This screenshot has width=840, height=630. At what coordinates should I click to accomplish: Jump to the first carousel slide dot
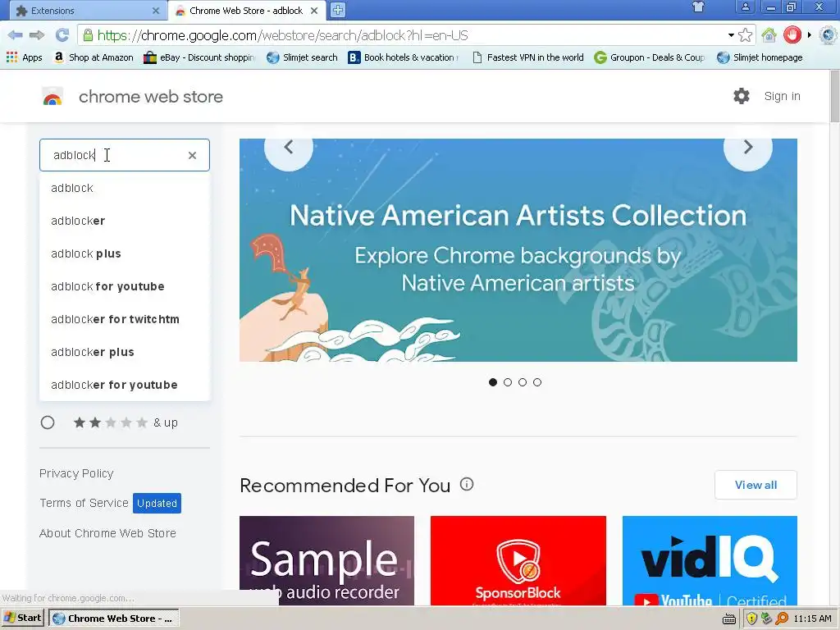493,382
